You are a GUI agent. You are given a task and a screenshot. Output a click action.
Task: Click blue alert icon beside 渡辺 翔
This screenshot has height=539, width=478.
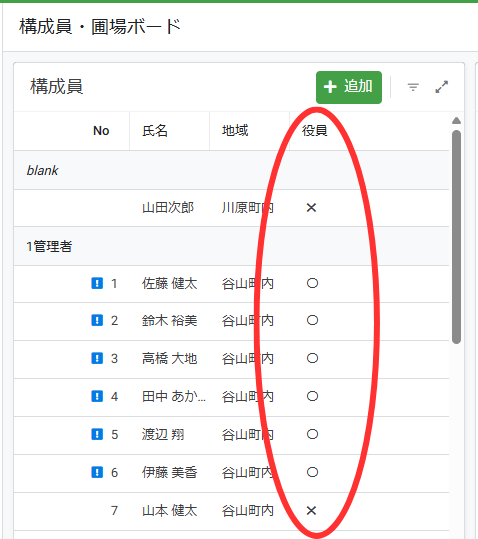(x=97, y=434)
